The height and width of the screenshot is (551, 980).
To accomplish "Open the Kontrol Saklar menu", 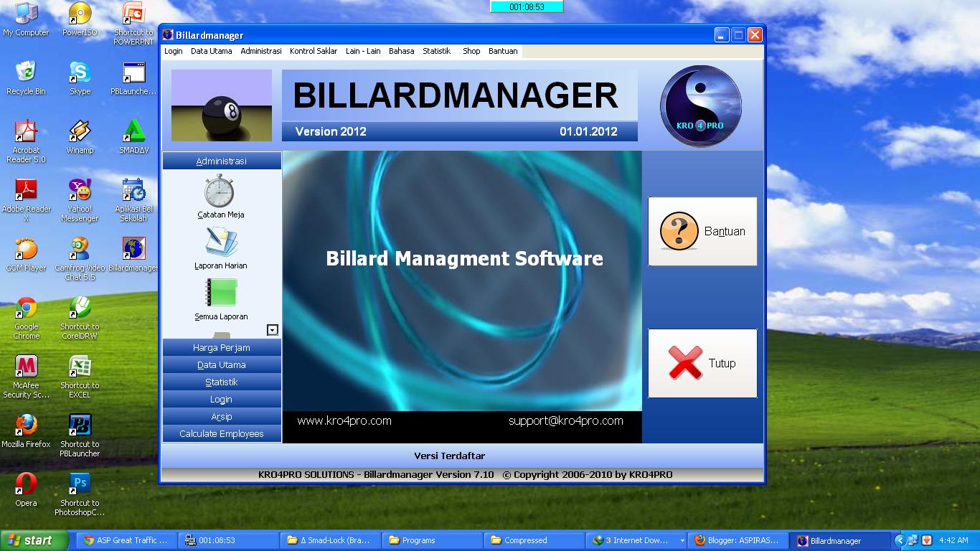I will pyautogui.click(x=314, y=51).
